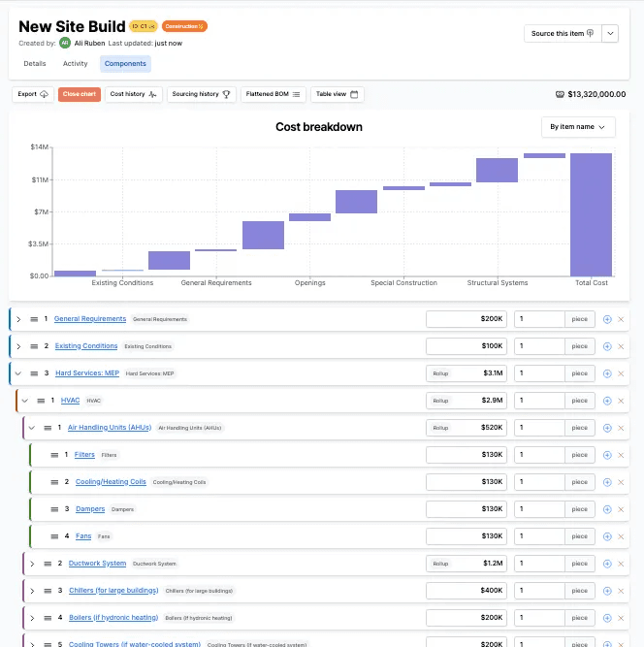Open the dropdown arrow beside Source this item
Screen dimensions: 644x647
tap(610, 33)
